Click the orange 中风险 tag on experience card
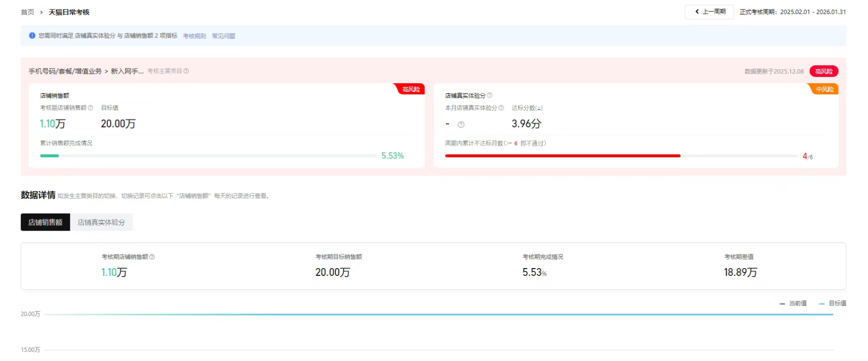This screenshot has width=868, height=361. pyautogui.click(x=824, y=90)
